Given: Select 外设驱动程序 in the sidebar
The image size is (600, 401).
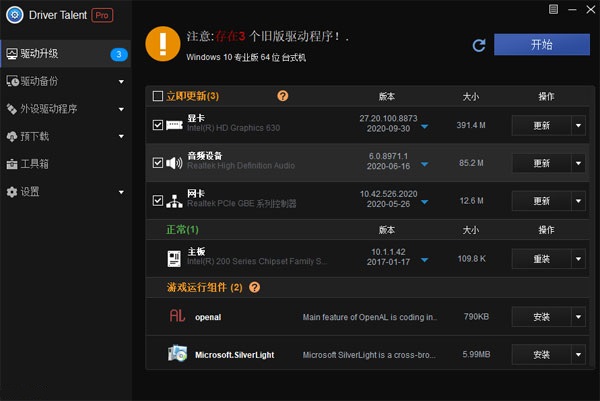Looking at the screenshot, I should pos(66,109).
